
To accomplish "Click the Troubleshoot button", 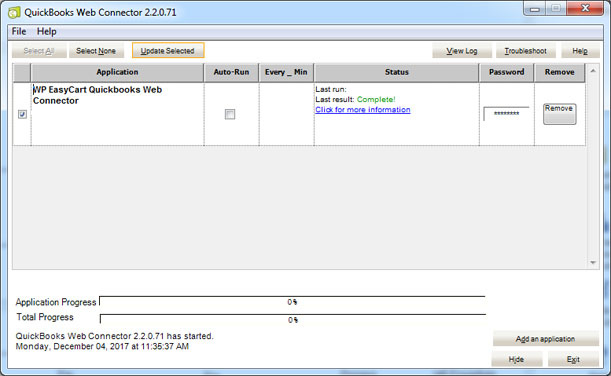I will click(526, 51).
